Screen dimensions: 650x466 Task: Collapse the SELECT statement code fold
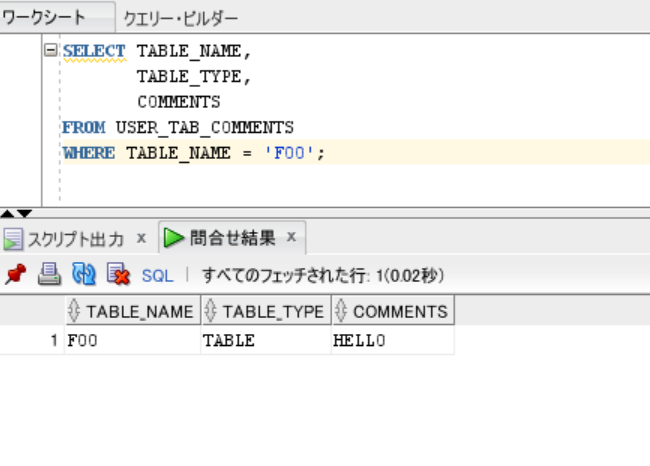click(50, 51)
